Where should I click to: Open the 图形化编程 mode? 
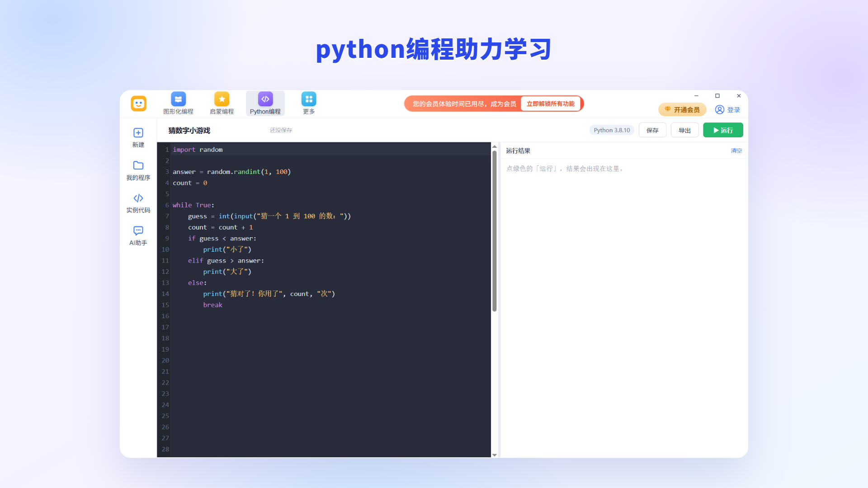[178, 103]
